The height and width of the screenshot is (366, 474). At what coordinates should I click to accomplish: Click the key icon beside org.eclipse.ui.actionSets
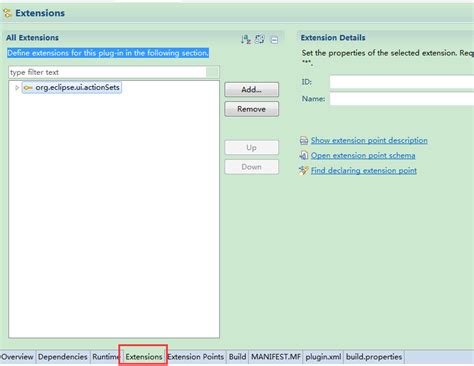click(28, 88)
